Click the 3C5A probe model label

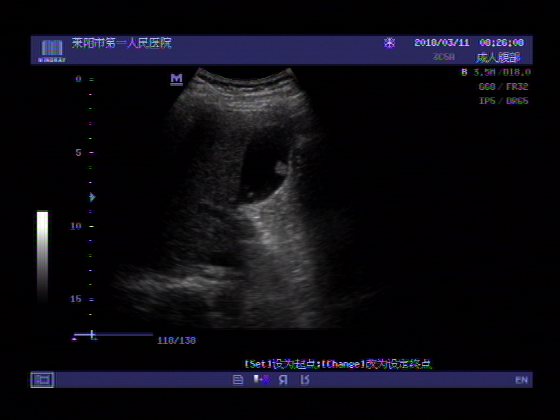(444, 57)
